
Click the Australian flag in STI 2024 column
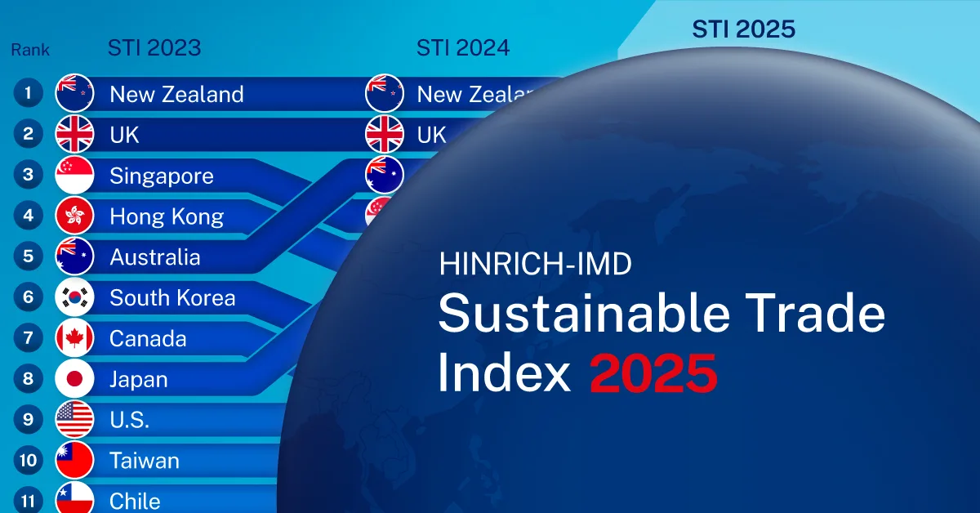pyautogui.click(x=385, y=174)
